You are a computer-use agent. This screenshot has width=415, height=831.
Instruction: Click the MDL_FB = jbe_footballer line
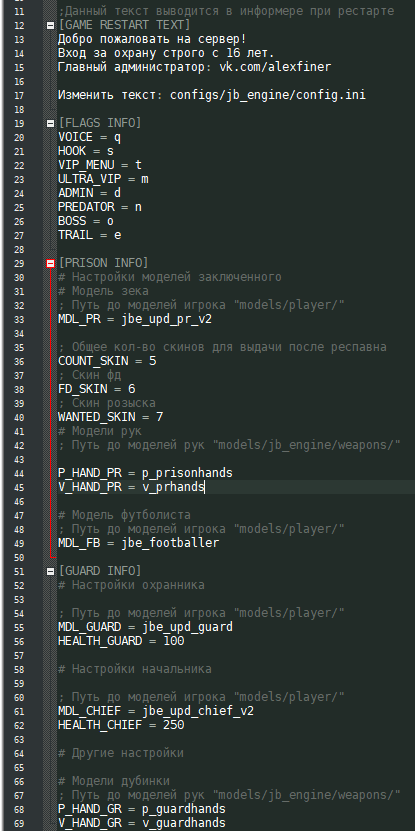click(x=138, y=543)
